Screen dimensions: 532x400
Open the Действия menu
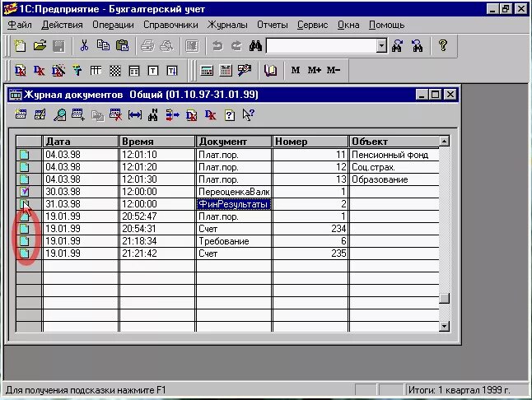tap(62, 25)
